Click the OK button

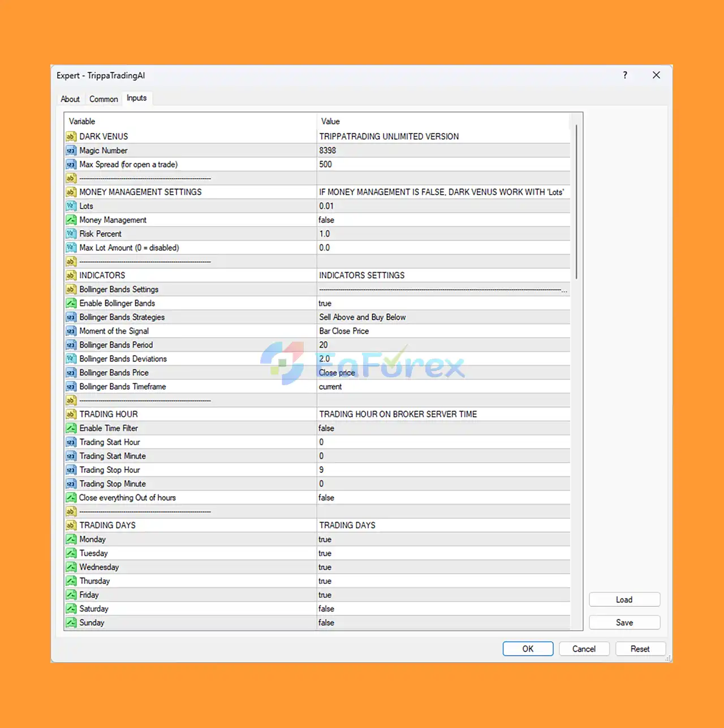coord(528,649)
